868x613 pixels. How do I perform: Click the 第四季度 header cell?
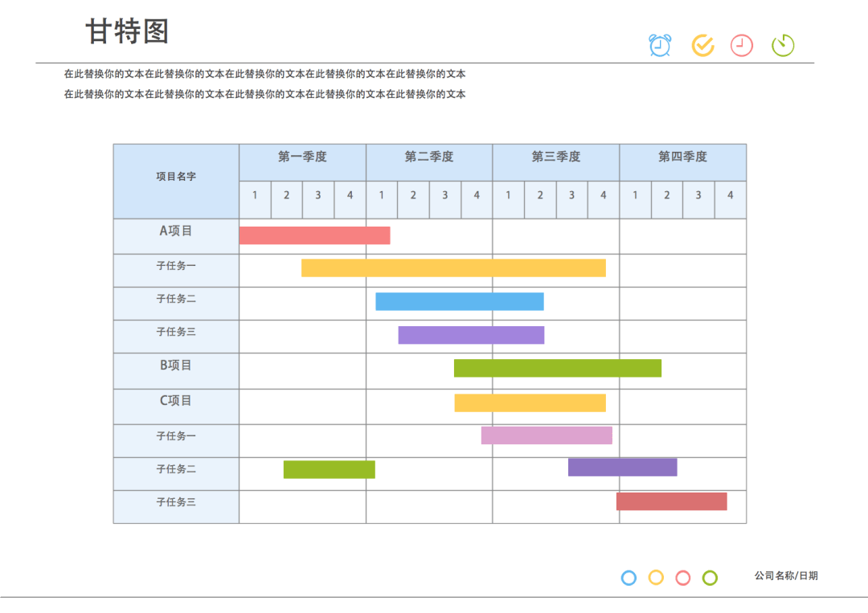(682, 162)
